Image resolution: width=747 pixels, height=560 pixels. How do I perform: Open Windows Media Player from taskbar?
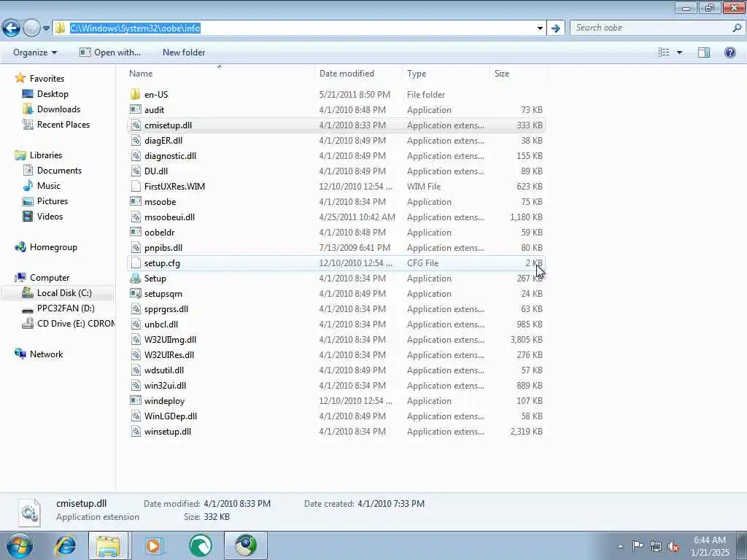click(155, 545)
